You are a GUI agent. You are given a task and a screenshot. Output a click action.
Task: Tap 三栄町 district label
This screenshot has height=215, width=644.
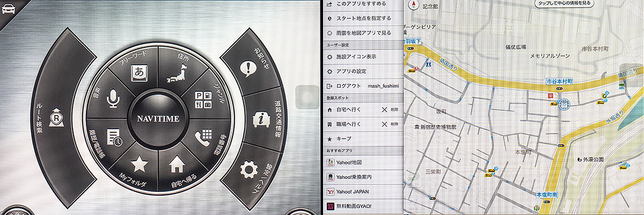click(x=432, y=171)
